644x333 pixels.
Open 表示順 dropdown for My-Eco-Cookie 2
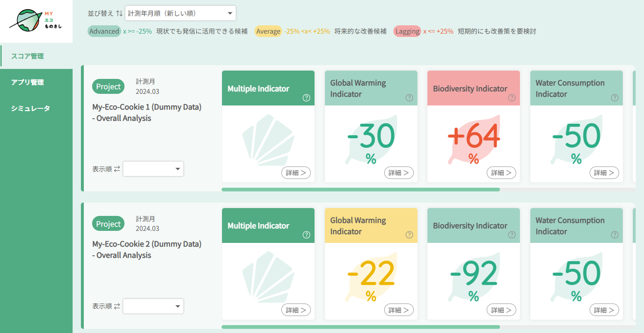coord(153,306)
